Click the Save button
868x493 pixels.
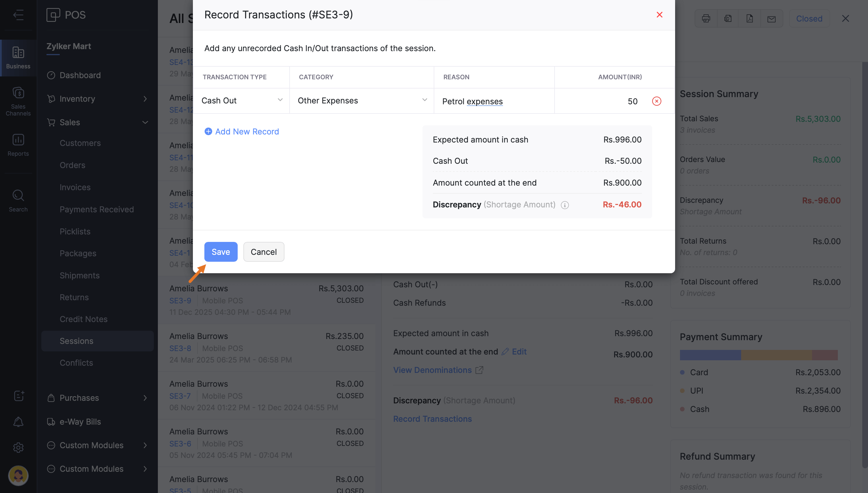tap(220, 252)
